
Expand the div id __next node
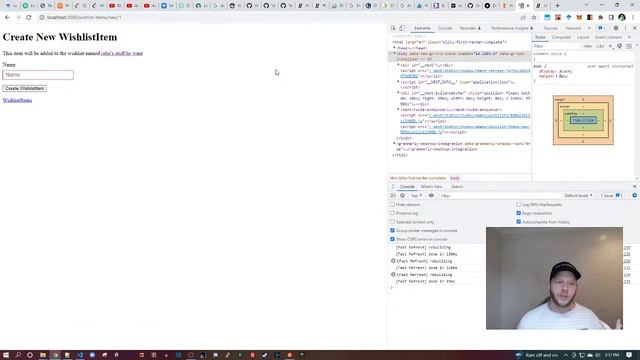click(x=398, y=65)
